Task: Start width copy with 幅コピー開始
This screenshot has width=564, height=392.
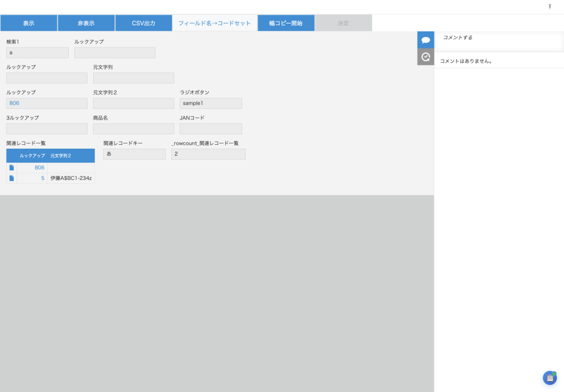Action: (x=286, y=23)
